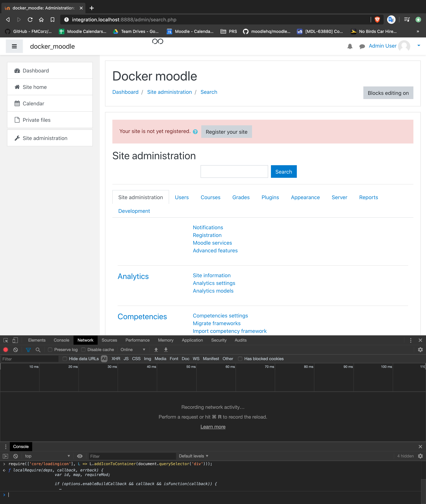
Task: Open the Online throttling dropdown
Action: (x=133, y=349)
